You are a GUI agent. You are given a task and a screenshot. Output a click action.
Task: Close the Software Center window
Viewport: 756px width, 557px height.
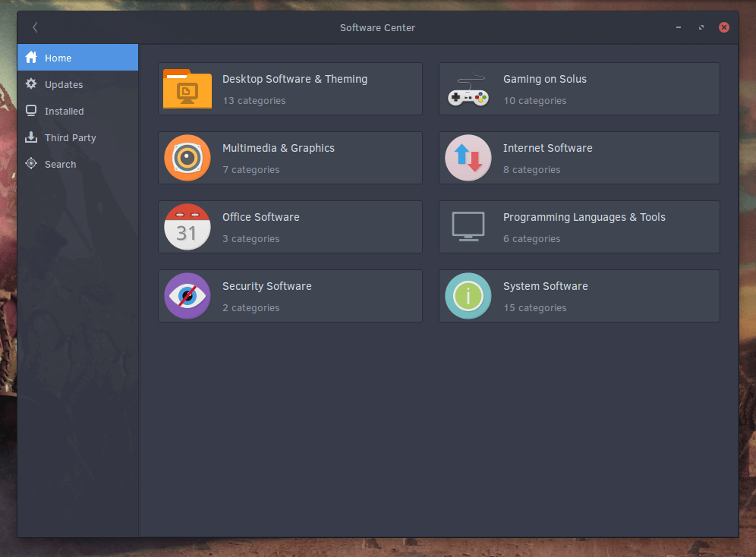(724, 27)
